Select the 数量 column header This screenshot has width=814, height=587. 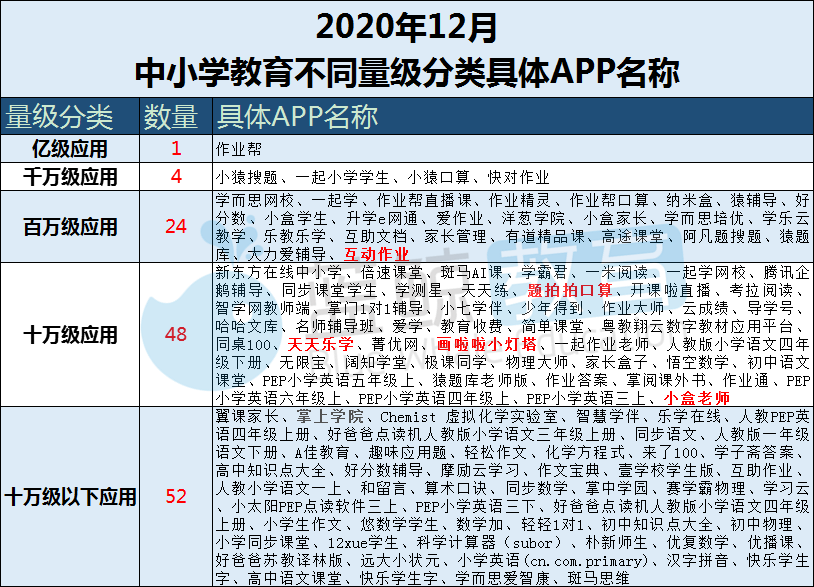click(x=171, y=117)
